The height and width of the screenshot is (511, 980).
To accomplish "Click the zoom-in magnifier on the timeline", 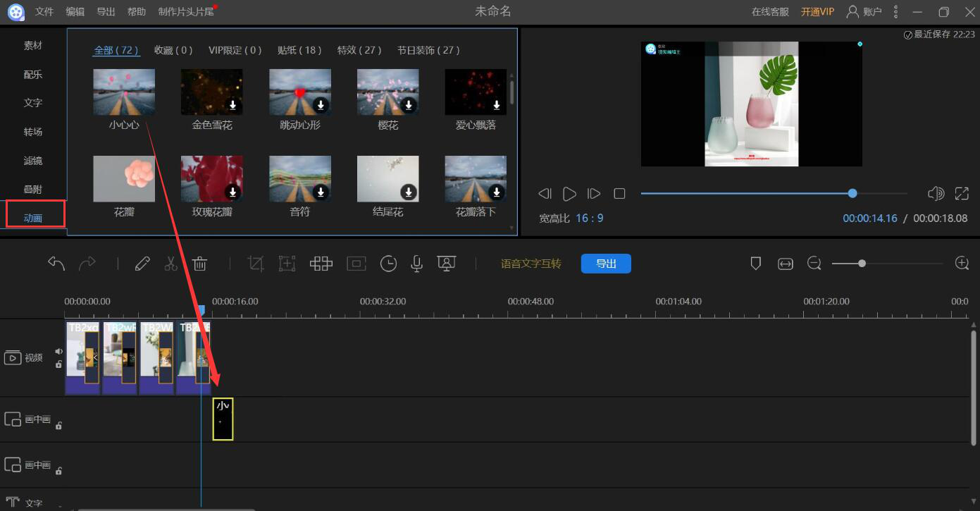I will click(x=962, y=263).
